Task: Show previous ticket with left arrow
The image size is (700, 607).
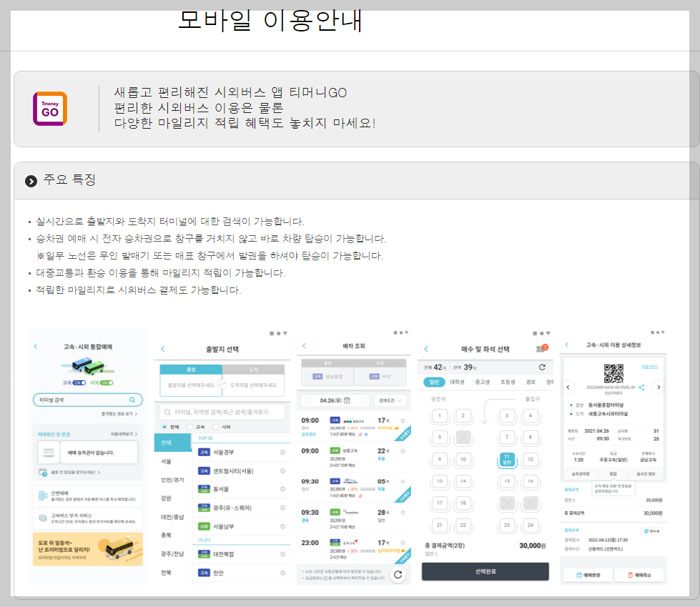Action: 568,387
